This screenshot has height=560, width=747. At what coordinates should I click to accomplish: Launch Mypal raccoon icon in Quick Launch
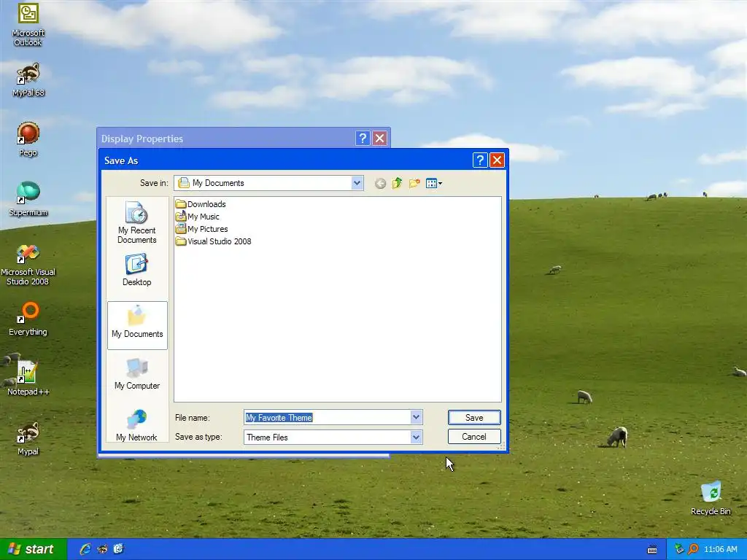click(x=102, y=549)
